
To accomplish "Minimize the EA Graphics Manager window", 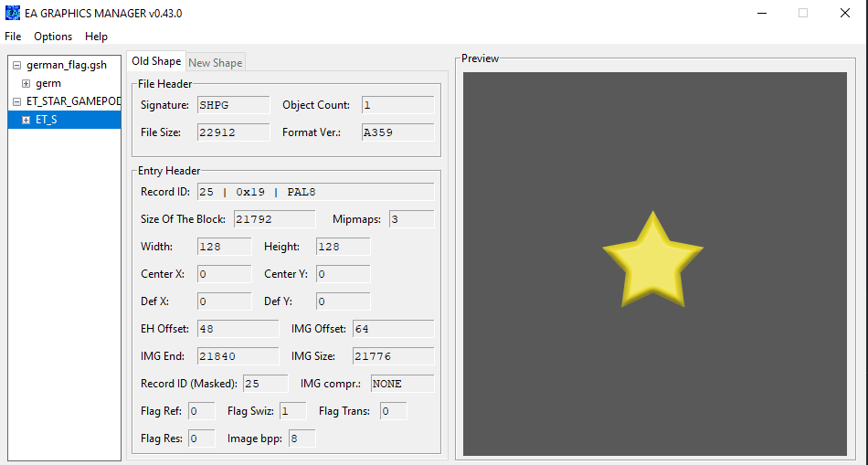I will pyautogui.click(x=761, y=13).
